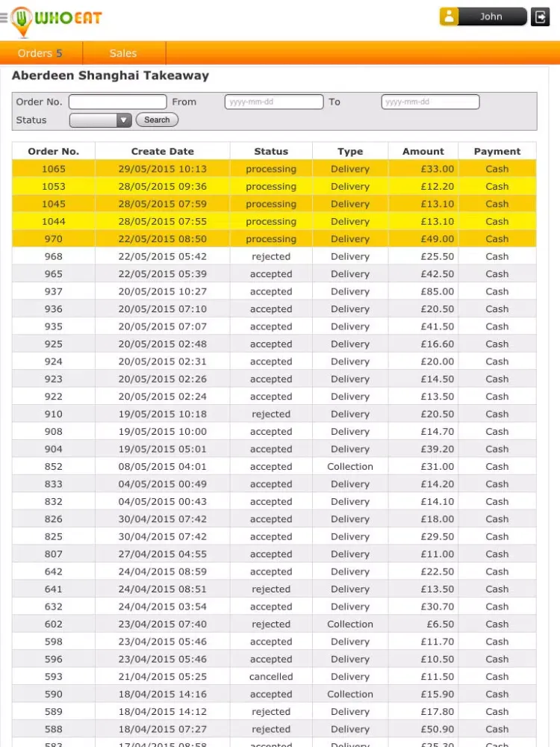
Task: Switch to the Sales tab
Action: click(124, 53)
